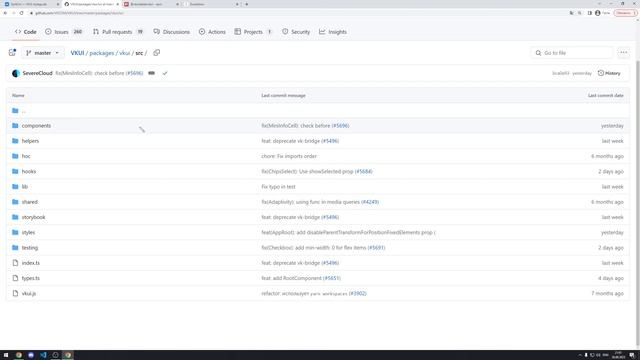Click the VKUI breadcrumb link
640x360 pixels.
(77, 53)
